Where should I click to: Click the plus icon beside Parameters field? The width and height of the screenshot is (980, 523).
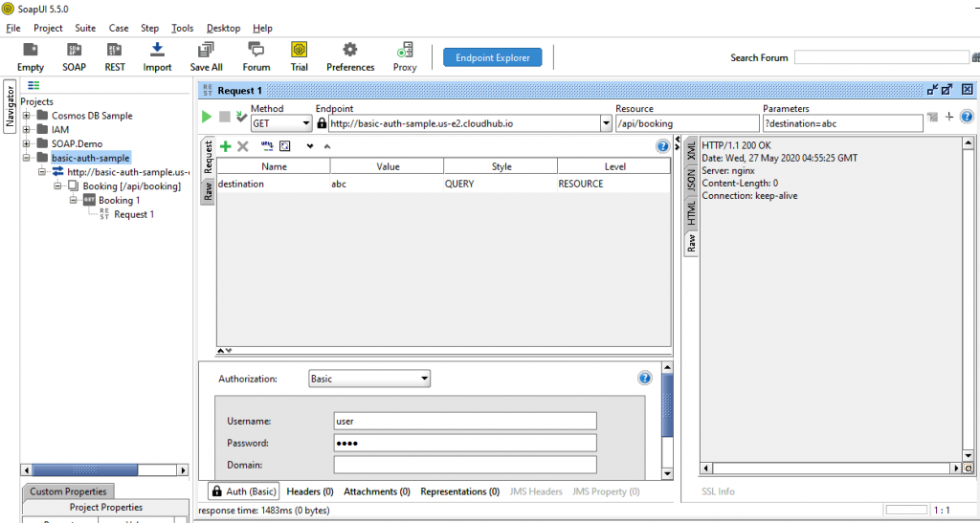tap(948, 117)
